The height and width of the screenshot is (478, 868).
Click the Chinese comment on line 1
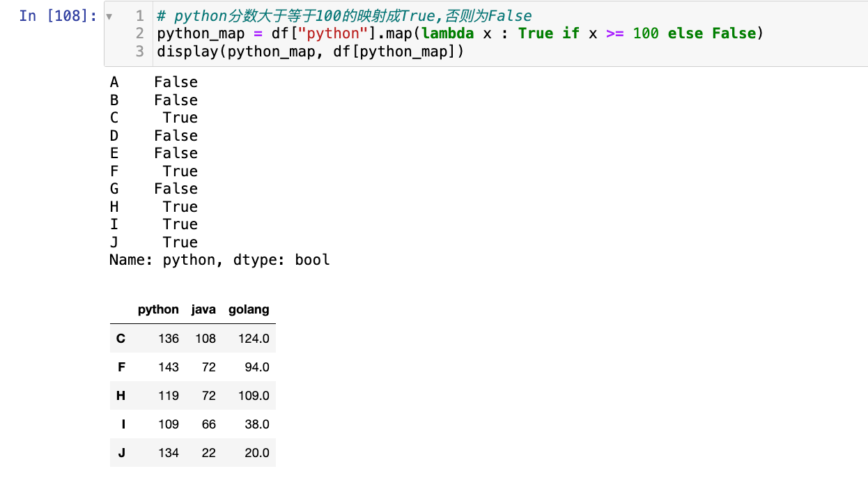(344, 16)
